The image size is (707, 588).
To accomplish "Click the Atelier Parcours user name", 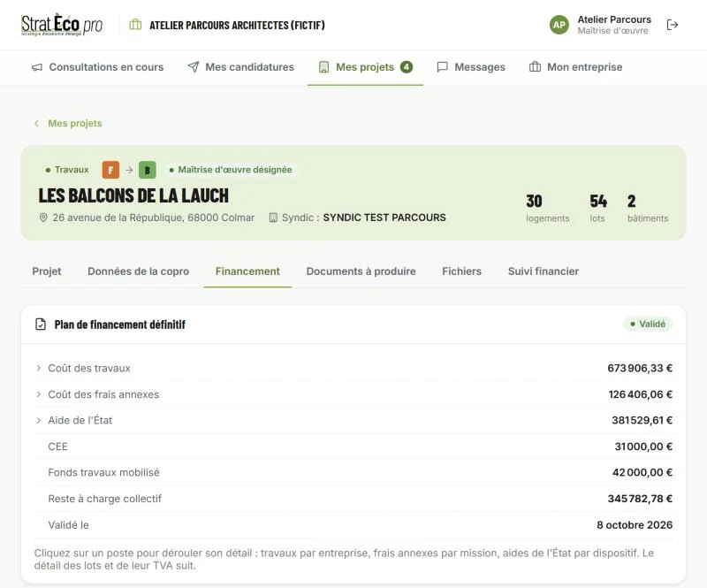I will click(614, 19).
